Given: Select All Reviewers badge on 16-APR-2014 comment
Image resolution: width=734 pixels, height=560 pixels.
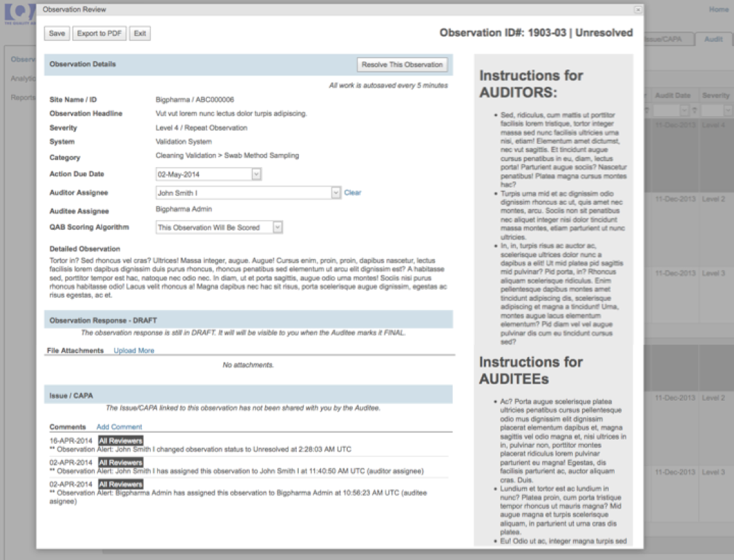Looking at the screenshot, I should (120, 441).
